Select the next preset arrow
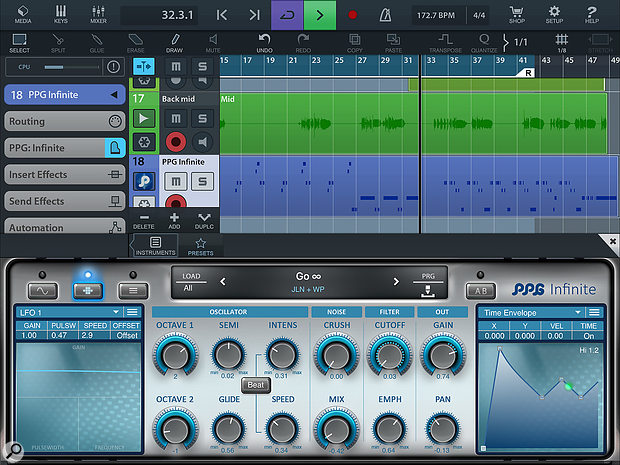Image resolution: width=620 pixels, height=465 pixels. point(396,282)
